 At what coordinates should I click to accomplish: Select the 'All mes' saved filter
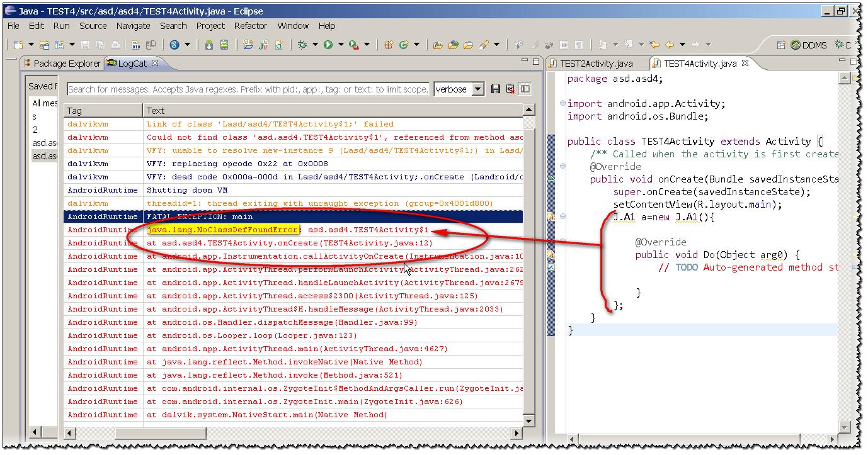click(44, 103)
